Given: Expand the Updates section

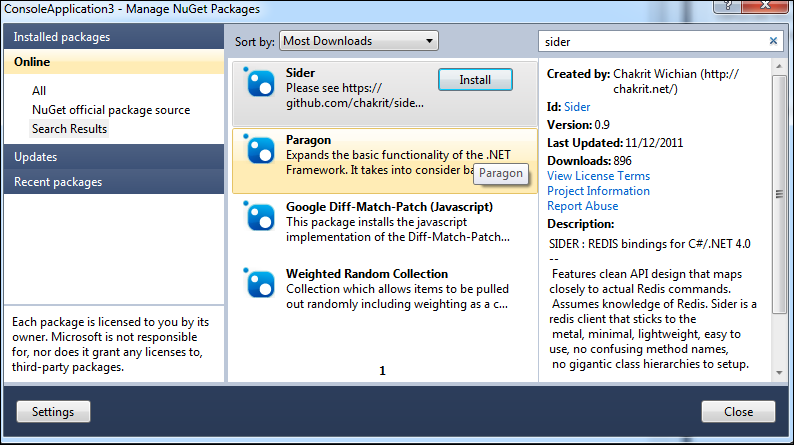Looking at the screenshot, I should click(114, 156).
